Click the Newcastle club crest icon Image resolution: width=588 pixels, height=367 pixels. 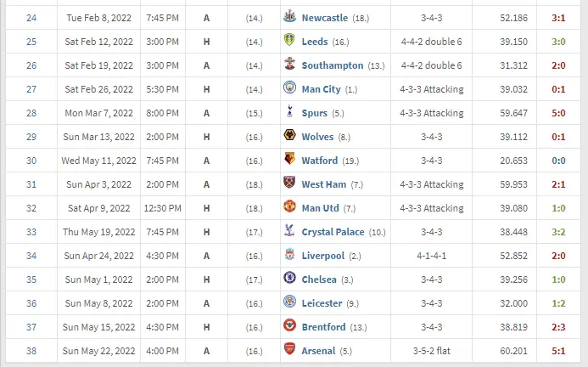coord(289,18)
